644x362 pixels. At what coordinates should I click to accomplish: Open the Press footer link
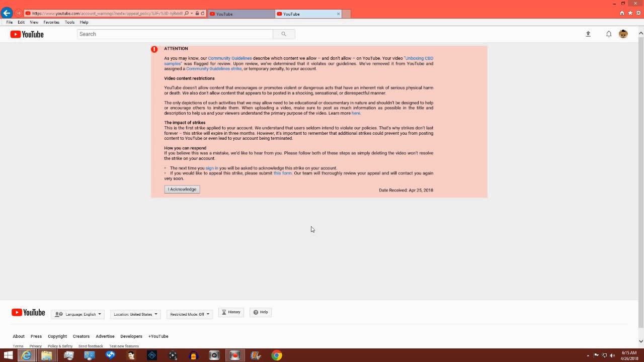(36, 336)
